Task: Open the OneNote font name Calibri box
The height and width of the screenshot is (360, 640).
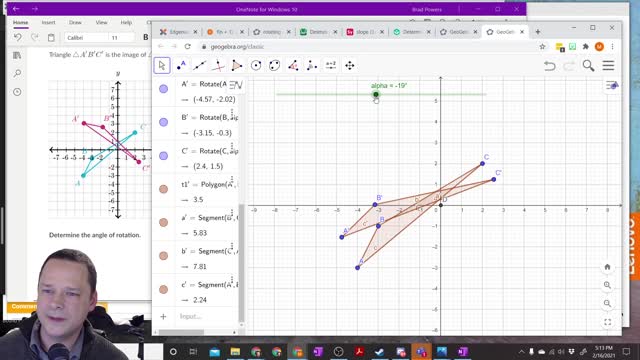Action: 86,38
